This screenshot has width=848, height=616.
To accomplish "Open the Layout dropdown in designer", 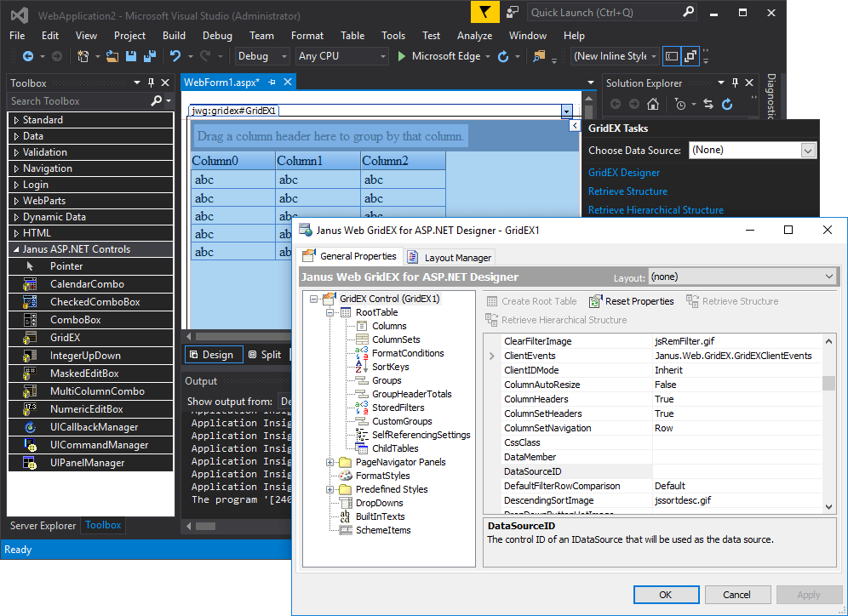I will point(829,277).
